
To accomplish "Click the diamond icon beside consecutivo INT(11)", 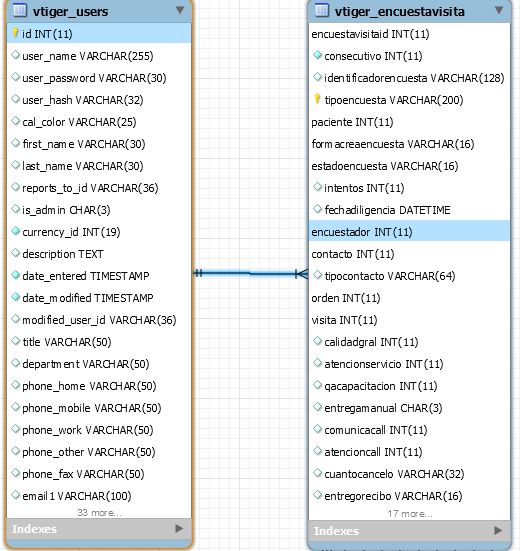I will tap(317, 55).
